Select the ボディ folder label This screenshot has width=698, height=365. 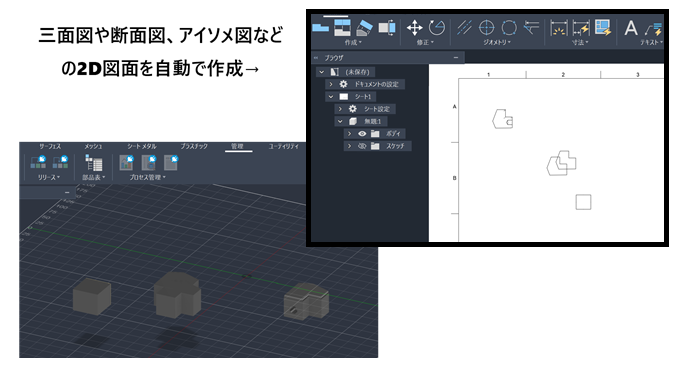point(393,134)
